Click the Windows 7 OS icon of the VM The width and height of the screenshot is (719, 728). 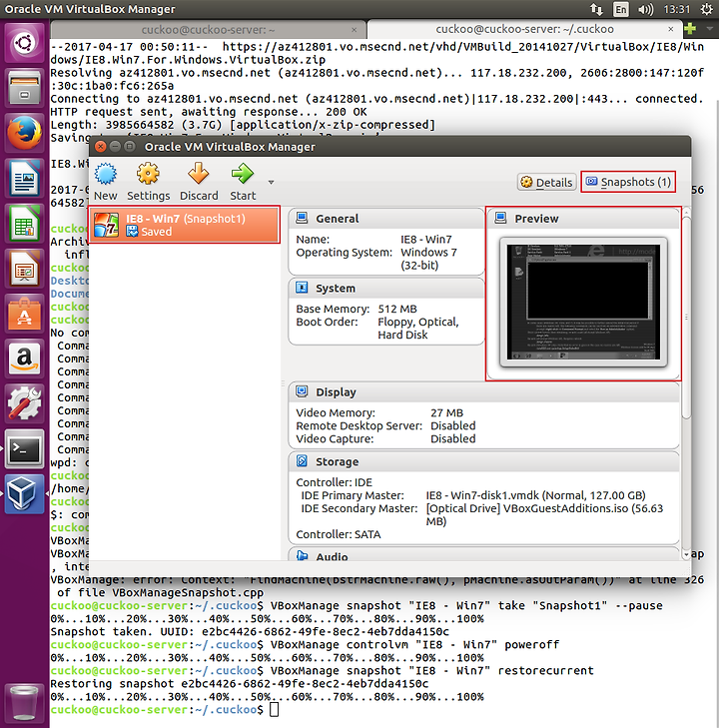click(x=106, y=225)
